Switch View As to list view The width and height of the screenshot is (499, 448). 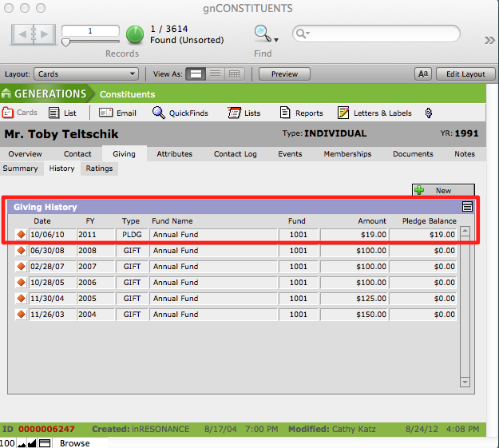[x=215, y=74]
